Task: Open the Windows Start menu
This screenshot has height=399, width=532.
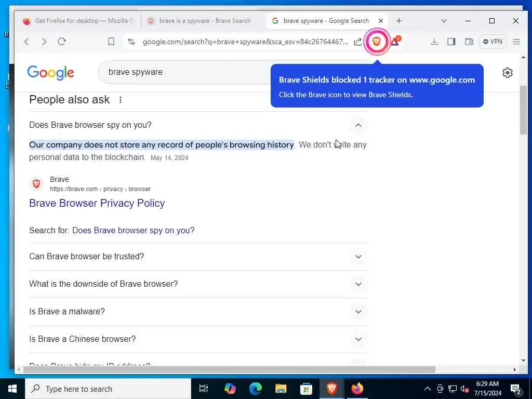Action: [12, 389]
